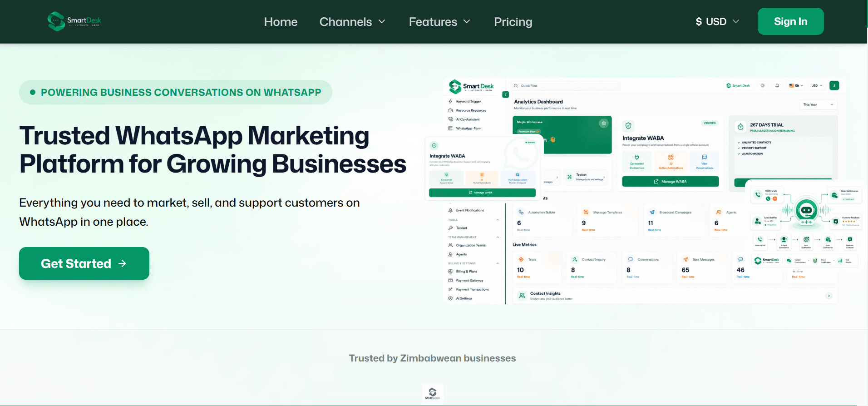Click Manage WABA on the VERIFIED card
Screen dimensions: 868x406
click(x=671, y=182)
